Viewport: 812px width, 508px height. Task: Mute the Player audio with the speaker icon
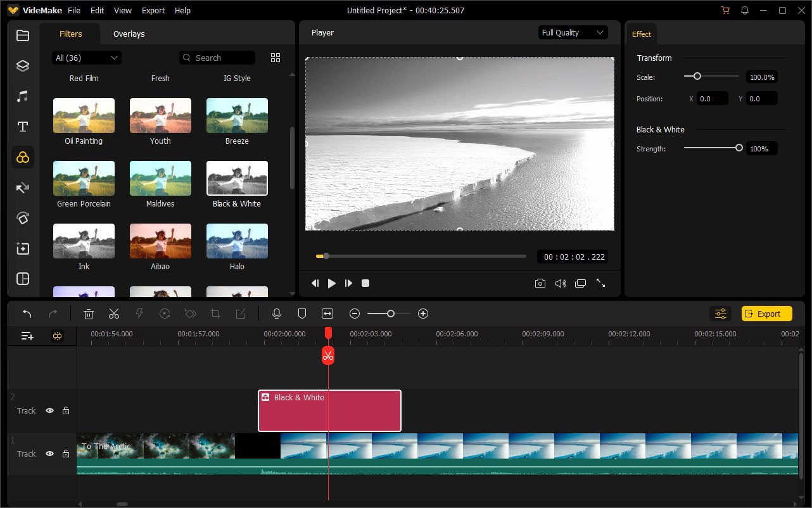[x=561, y=283]
